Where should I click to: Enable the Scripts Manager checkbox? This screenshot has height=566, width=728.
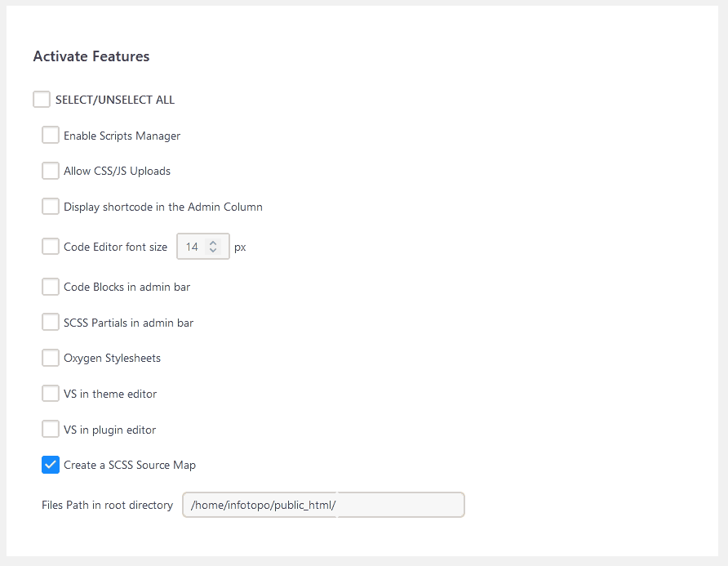(x=51, y=136)
